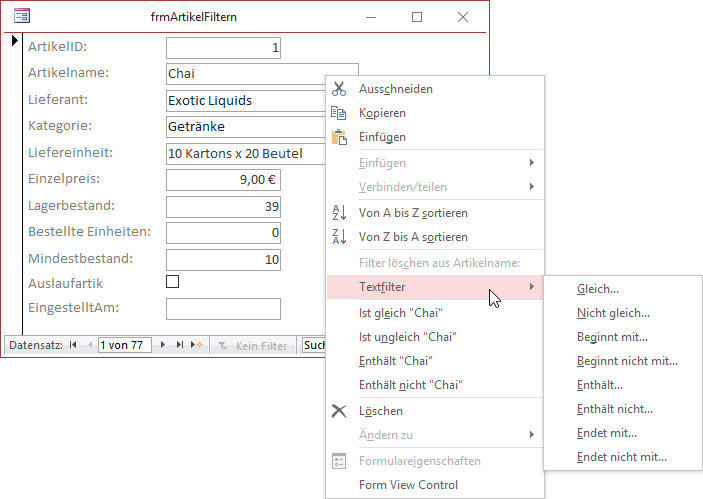Go to previous record arrow

[90, 345]
